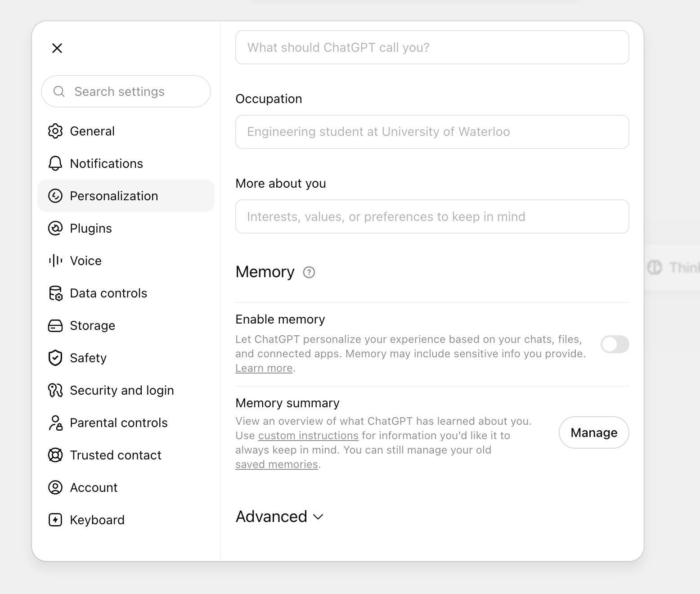Screen dimensions: 700x594
Task: Click the More about you input field
Action: click(x=432, y=216)
